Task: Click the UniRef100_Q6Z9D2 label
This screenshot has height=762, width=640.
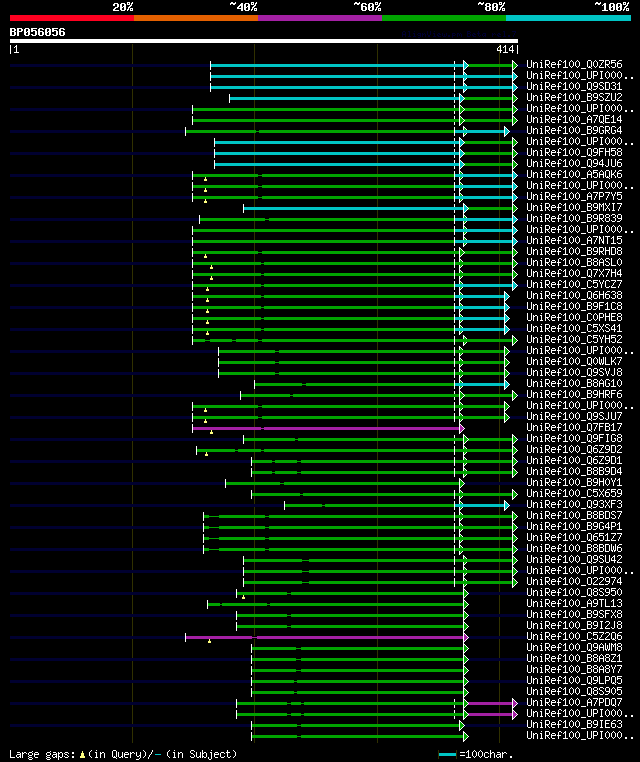Action: 574,450
